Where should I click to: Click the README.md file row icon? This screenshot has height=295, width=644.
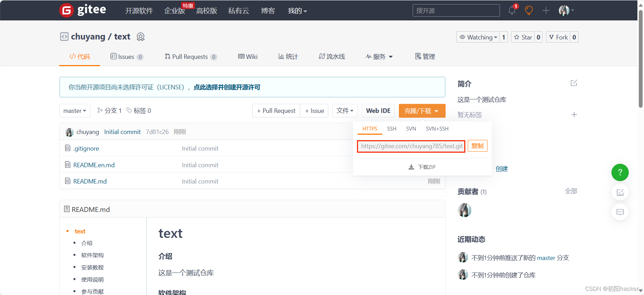pos(68,181)
